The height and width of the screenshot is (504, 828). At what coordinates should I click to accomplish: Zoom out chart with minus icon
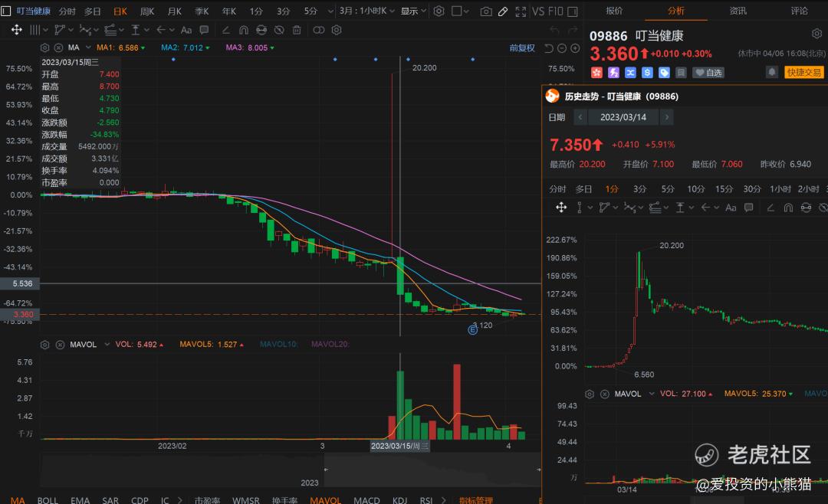[562, 48]
